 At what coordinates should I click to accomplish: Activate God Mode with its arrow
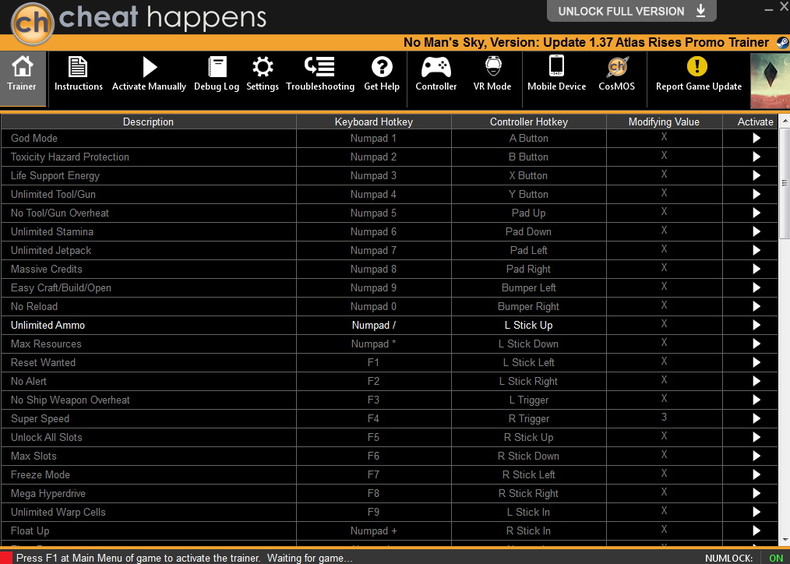[x=756, y=138]
